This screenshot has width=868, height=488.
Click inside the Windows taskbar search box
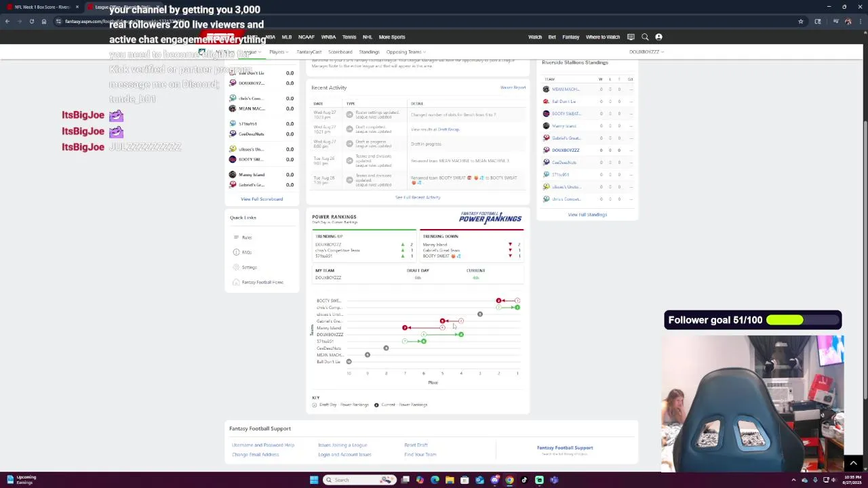point(359,480)
